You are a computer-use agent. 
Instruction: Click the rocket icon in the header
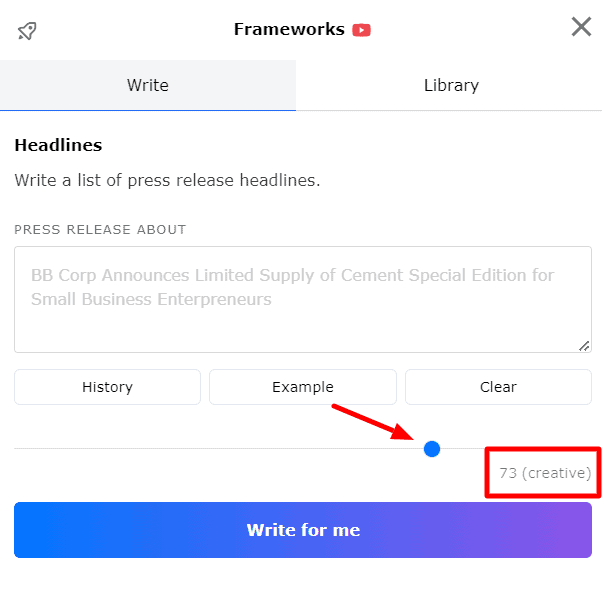27,30
